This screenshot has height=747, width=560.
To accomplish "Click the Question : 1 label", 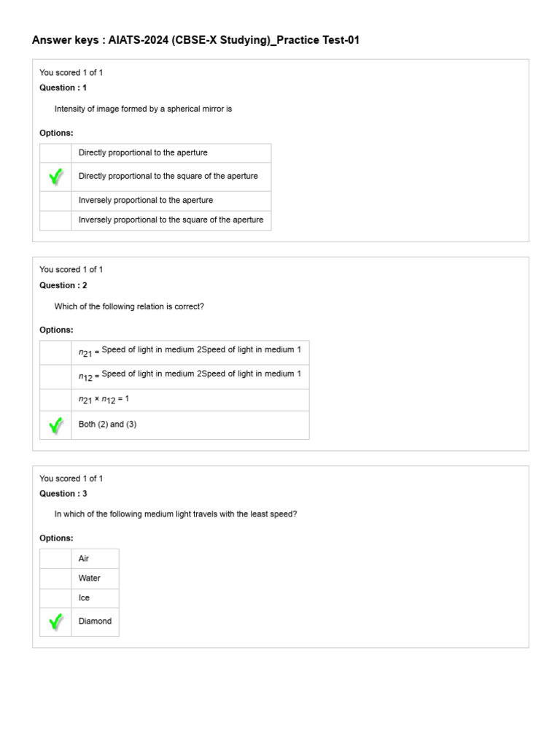I will (x=63, y=88).
